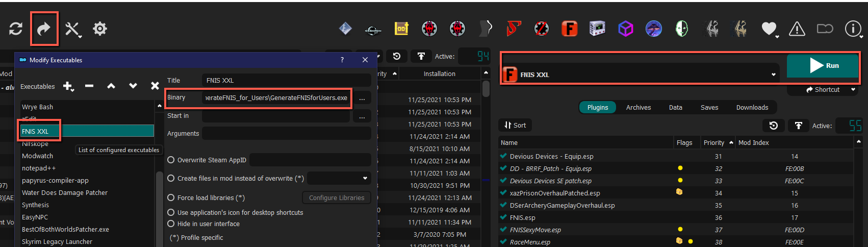This screenshot has height=247, width=868.
Task: Open the Tools wrench icon
Action: (72, 29)
